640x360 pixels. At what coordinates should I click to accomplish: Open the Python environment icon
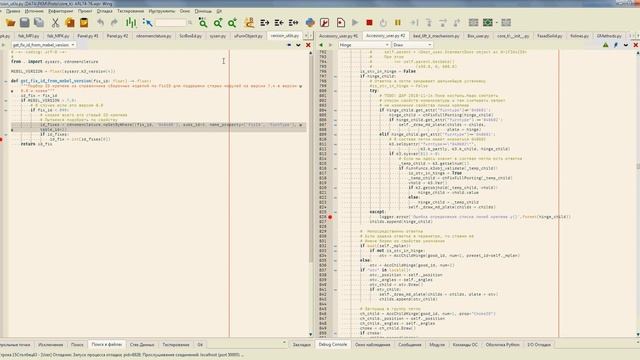tap(310, 22)
